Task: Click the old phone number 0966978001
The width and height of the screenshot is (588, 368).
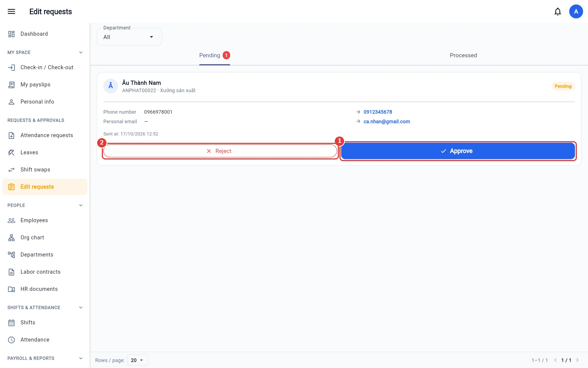Action: click(x=158, y=112)
